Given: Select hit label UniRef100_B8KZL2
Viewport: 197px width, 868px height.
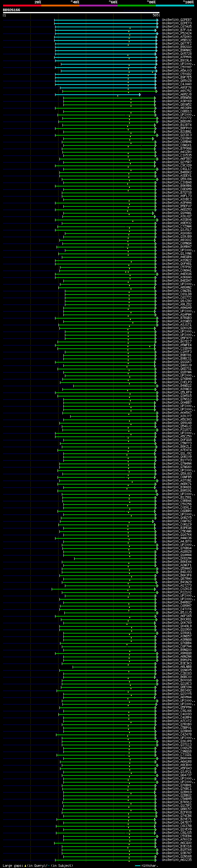Looking at the screenshot, I should [177, 446].
